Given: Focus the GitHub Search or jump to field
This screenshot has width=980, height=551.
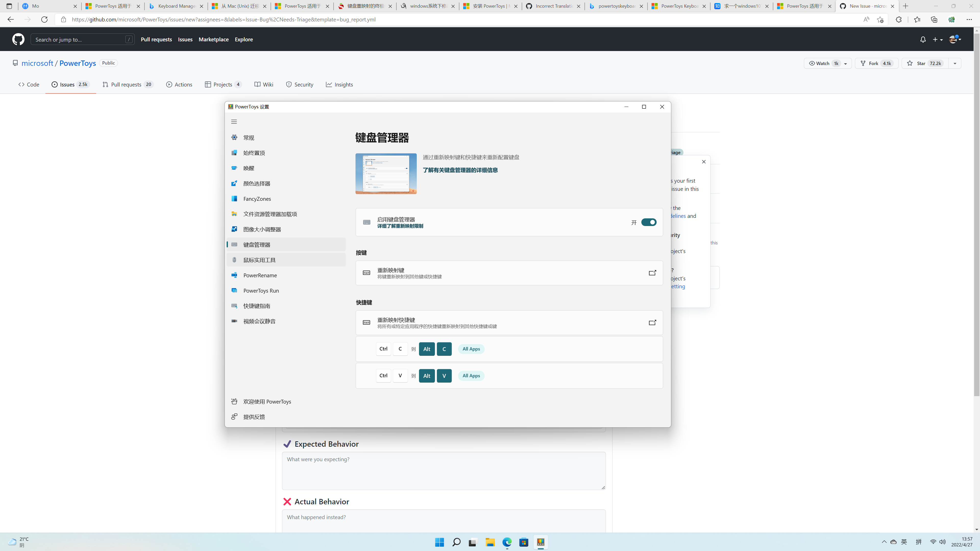Looking at the screenshot, I should coord(82,39).
